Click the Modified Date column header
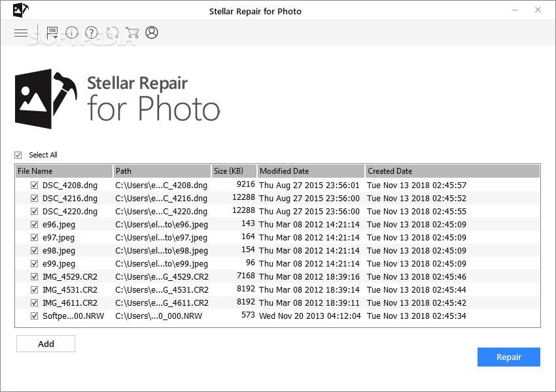The image size is (556, 392). coord(311,171)
